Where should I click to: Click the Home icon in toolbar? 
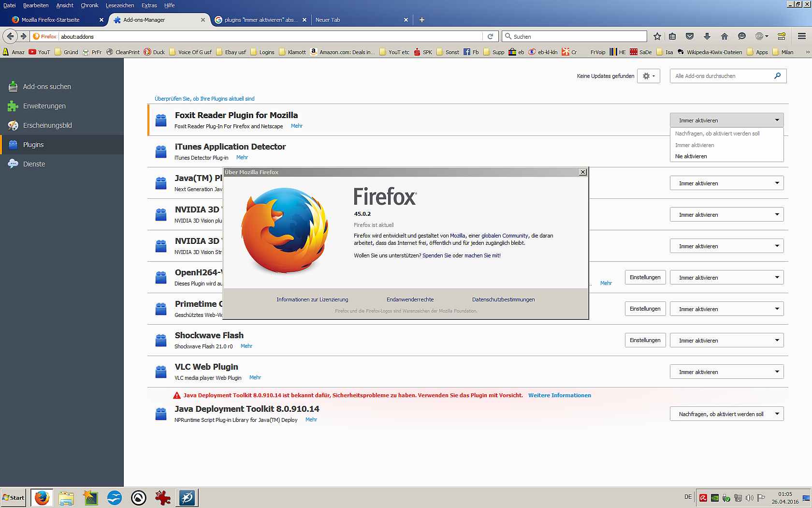724,36
